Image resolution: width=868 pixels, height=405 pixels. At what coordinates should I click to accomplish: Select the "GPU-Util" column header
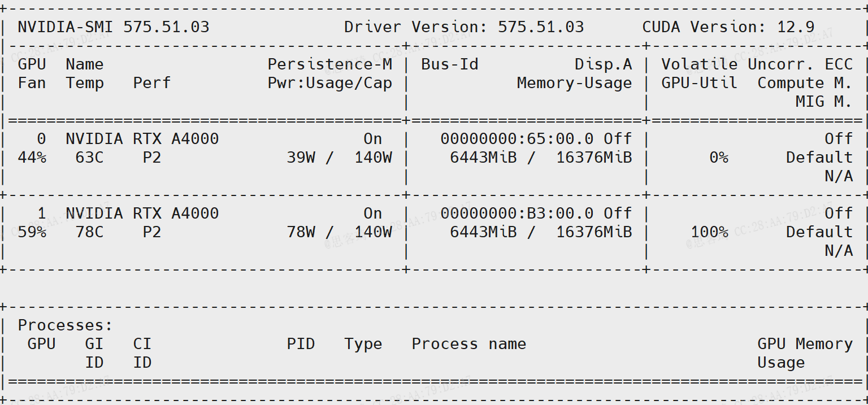point(700,83)
